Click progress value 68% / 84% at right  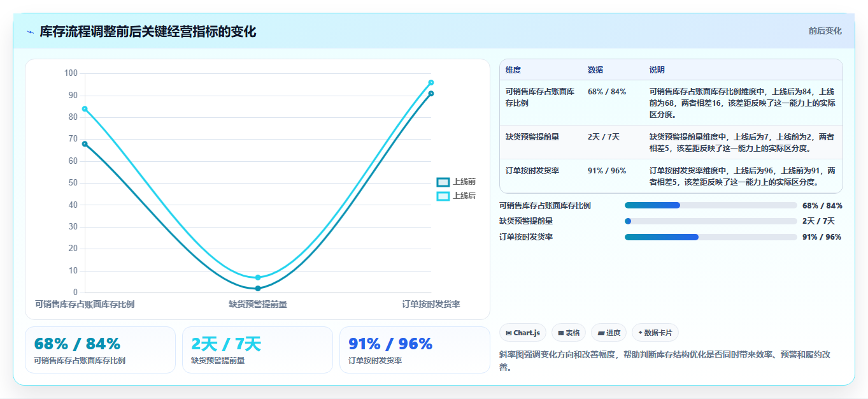coord(822,205)
